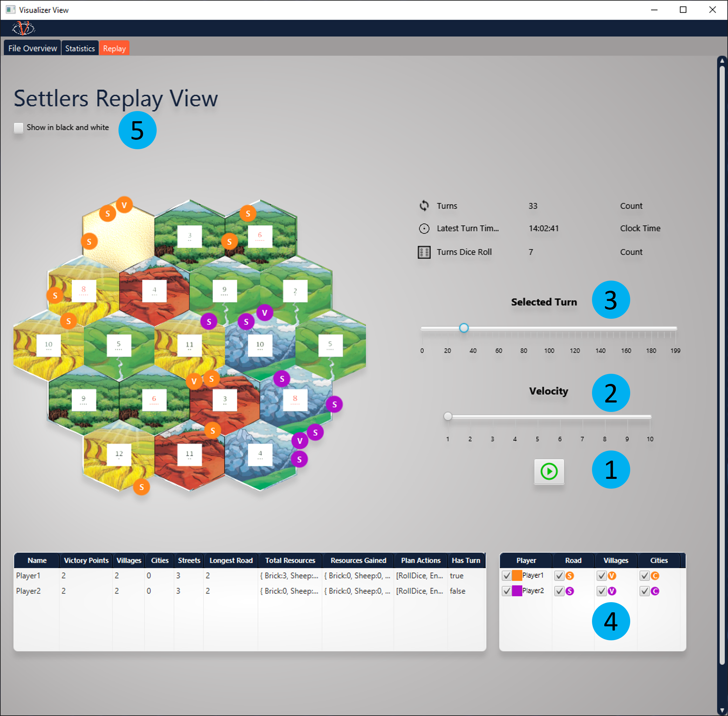Sort table by Victory Points column
The width and height of the screenshot is (728, 716).
click(86, 560)
